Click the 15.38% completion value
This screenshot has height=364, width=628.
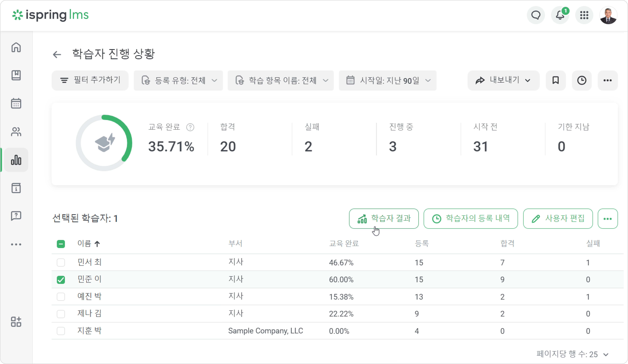point(341,297)
